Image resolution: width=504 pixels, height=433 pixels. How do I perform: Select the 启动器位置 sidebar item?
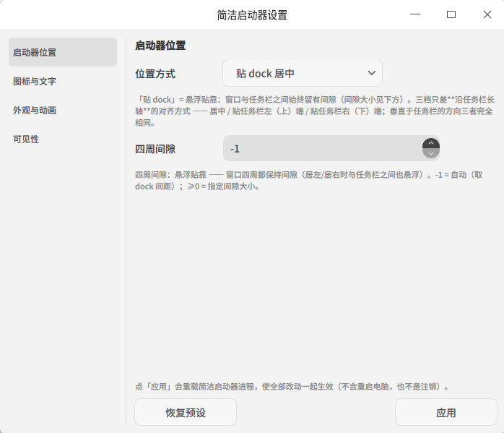pyautogui.click(x=63, y=52)
